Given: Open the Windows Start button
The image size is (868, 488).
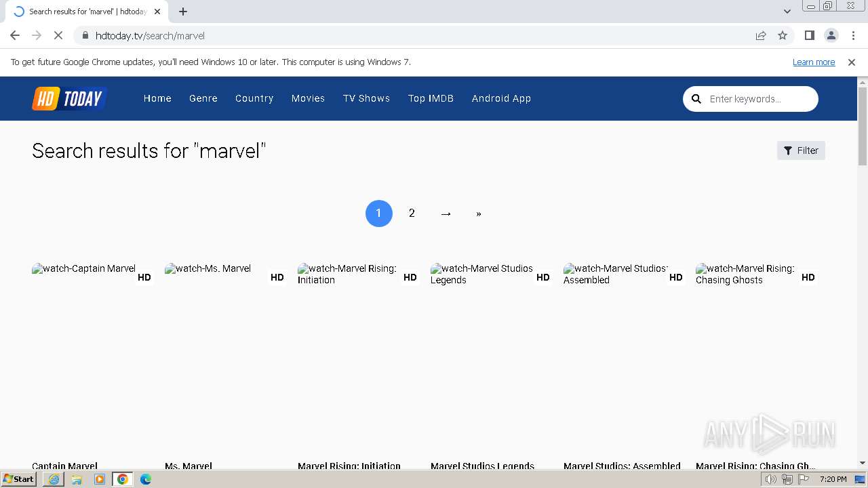Looking at the screenshot, I should pos(18,479).
